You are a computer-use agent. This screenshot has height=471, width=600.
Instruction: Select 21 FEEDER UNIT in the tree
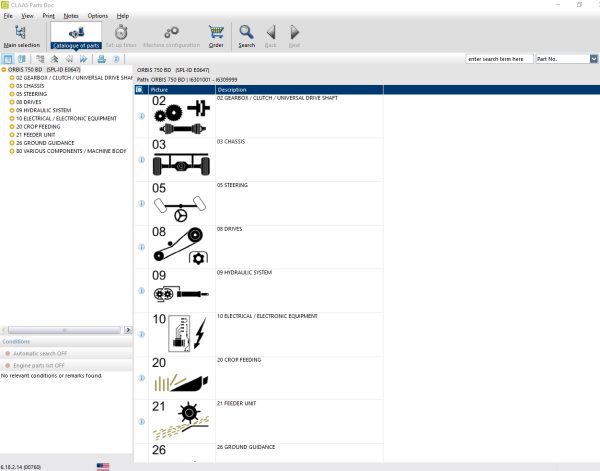[36, 135]
